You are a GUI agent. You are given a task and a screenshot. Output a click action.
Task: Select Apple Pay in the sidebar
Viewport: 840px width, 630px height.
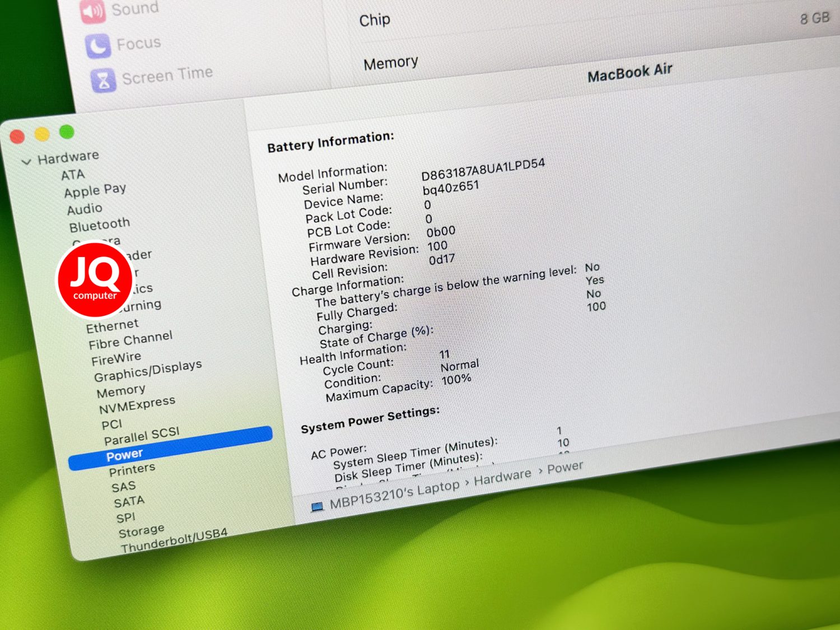coord(95,190)
